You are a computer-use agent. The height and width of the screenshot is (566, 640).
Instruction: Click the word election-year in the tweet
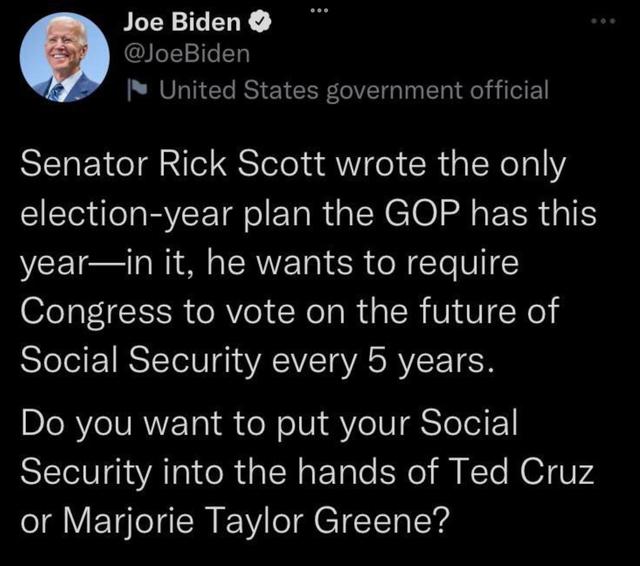pyautogui.click(x=126, y=214)
